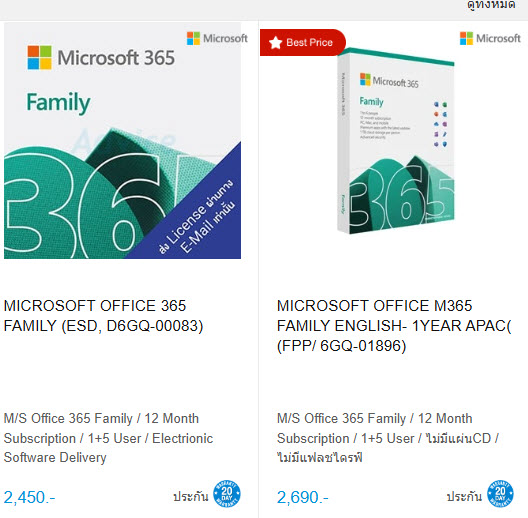Open the Microsoft 365 Family boxed product image
Screen dimensions: 528x518
[396, 141]
